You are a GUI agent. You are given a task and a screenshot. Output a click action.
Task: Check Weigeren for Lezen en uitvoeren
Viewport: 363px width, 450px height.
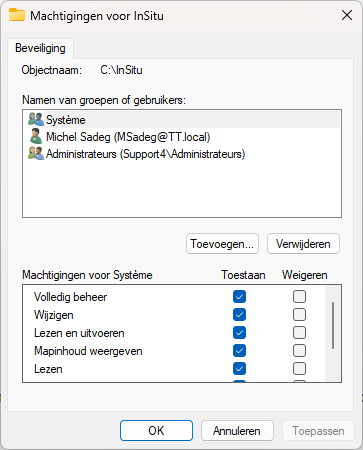pyautogui.click(x=299, y=332)
